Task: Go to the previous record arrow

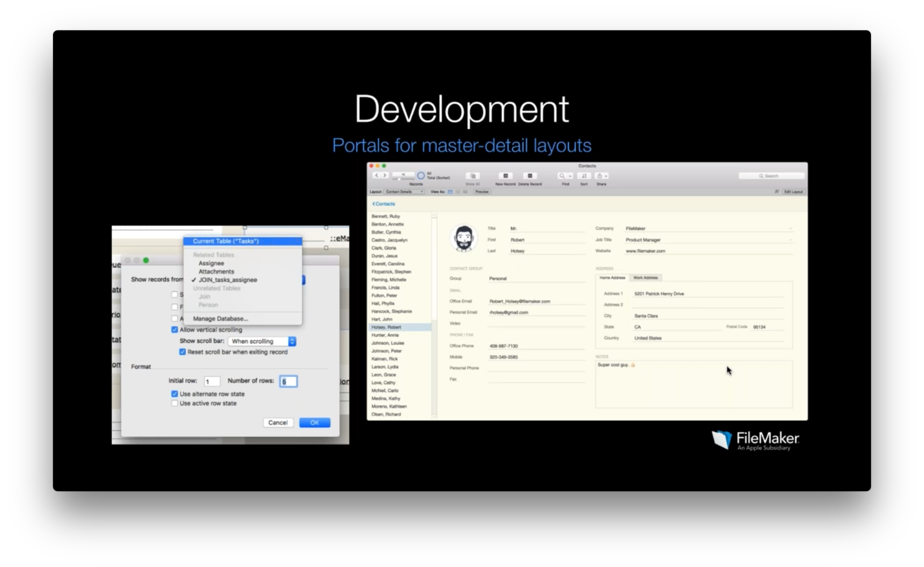Action: point(377,175)
